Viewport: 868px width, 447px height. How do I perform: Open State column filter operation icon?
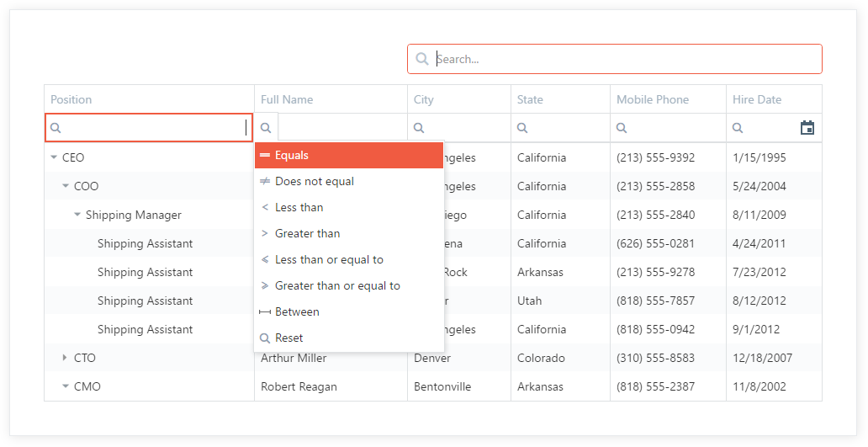pyautogui.click(x=522, y=128)
